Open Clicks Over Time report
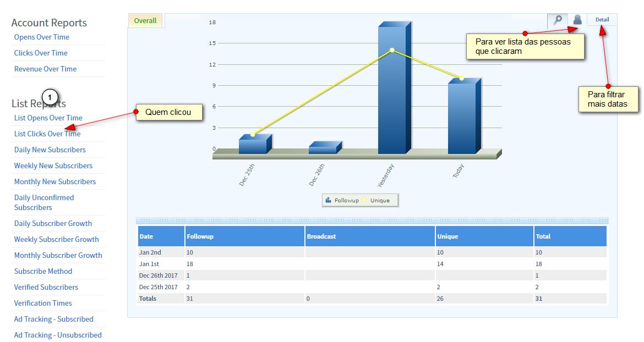 (41, 53)
